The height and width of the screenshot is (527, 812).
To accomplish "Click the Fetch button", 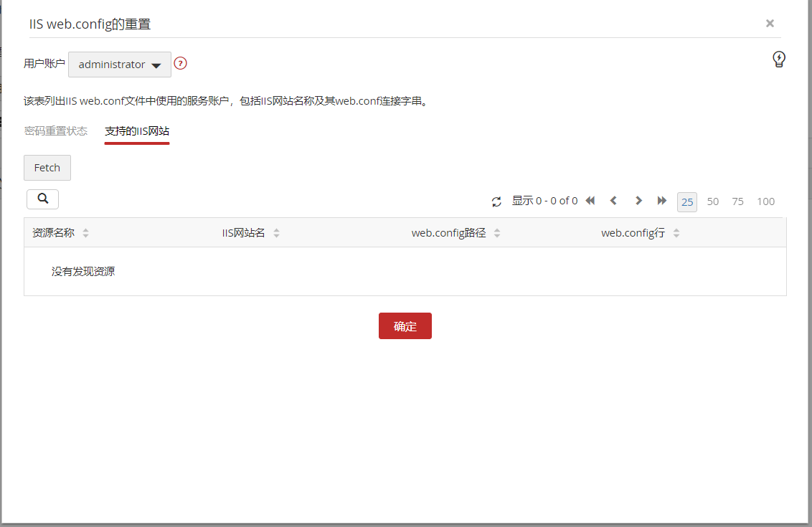I will (x=47, y=168).
